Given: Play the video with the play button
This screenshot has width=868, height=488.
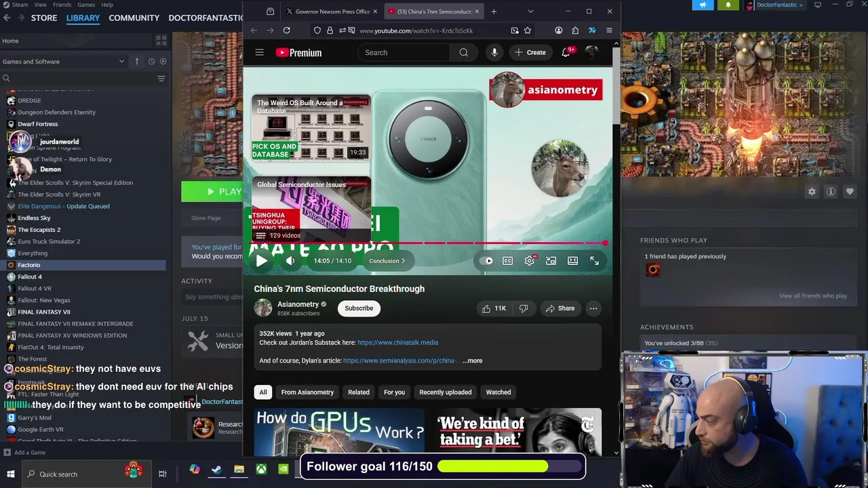Looking at the screenshot, I should click(x=262, y=261).
